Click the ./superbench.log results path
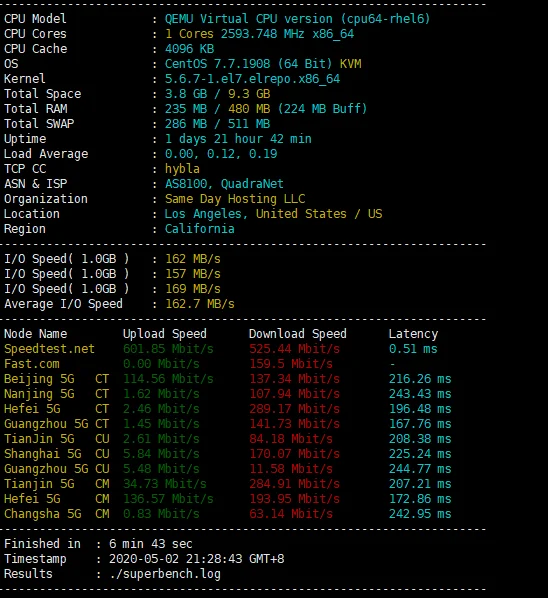Image resolution: width=548 pixels, height=598 pixels. pyautogui.click(x=165, y=574)
